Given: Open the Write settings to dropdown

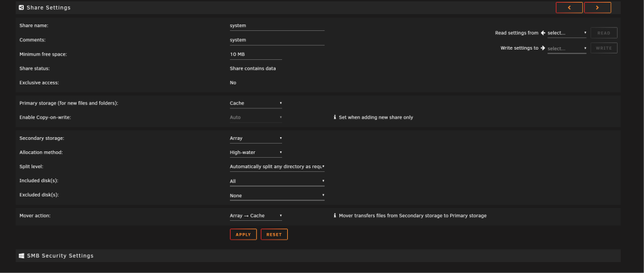Looking at the screenshot, I should [x=567, y=48].
